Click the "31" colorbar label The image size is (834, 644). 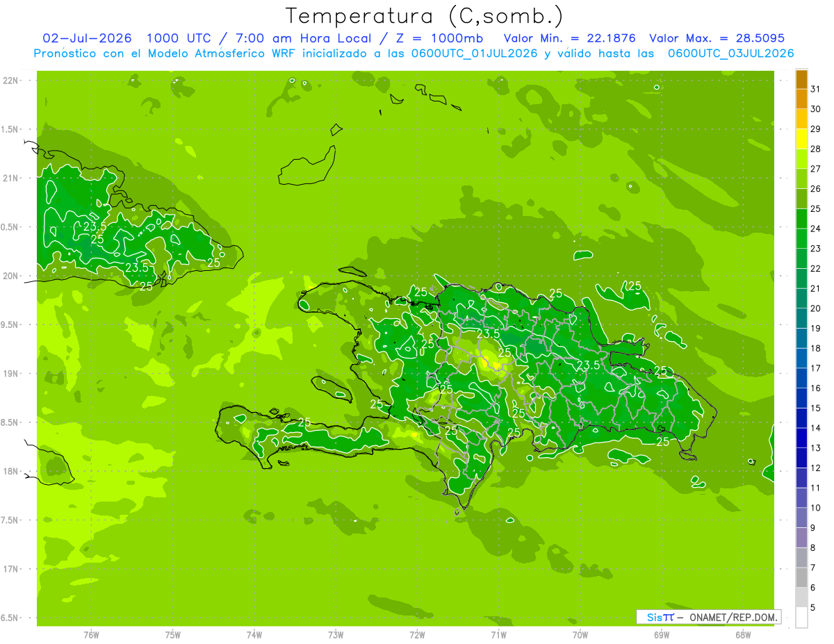(815, 88)
